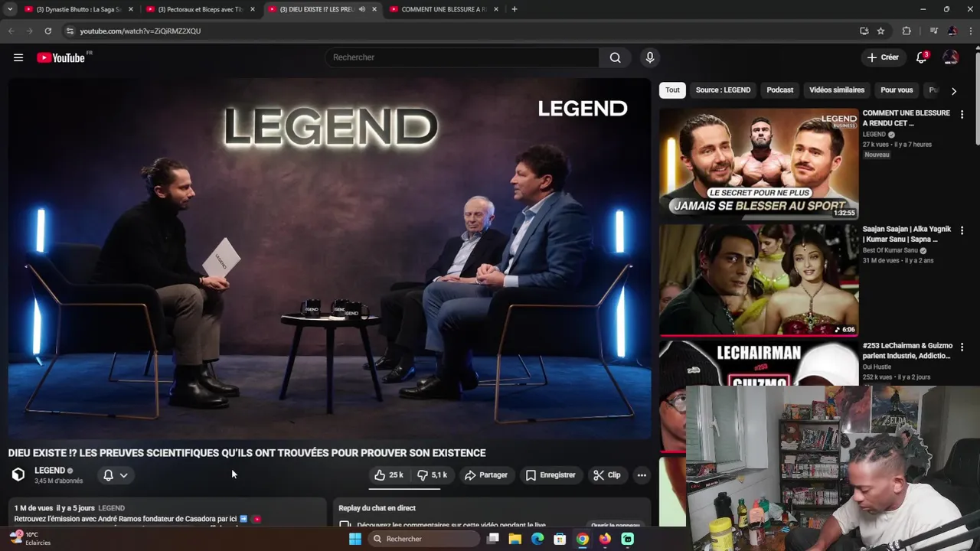Switch to COMMENT UNE BLESSURE browser tab
980x551 pixels.
click(444, 9)
